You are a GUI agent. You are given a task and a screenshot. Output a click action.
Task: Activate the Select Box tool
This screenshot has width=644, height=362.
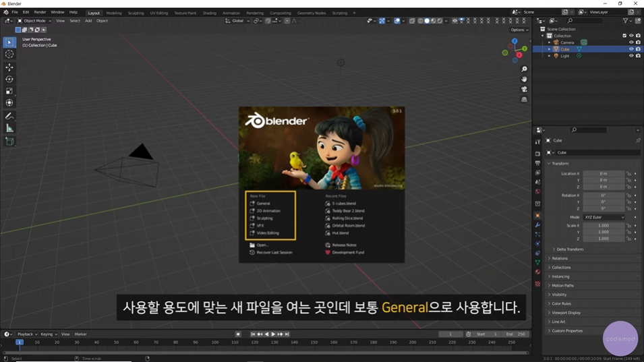pos(9,42)
